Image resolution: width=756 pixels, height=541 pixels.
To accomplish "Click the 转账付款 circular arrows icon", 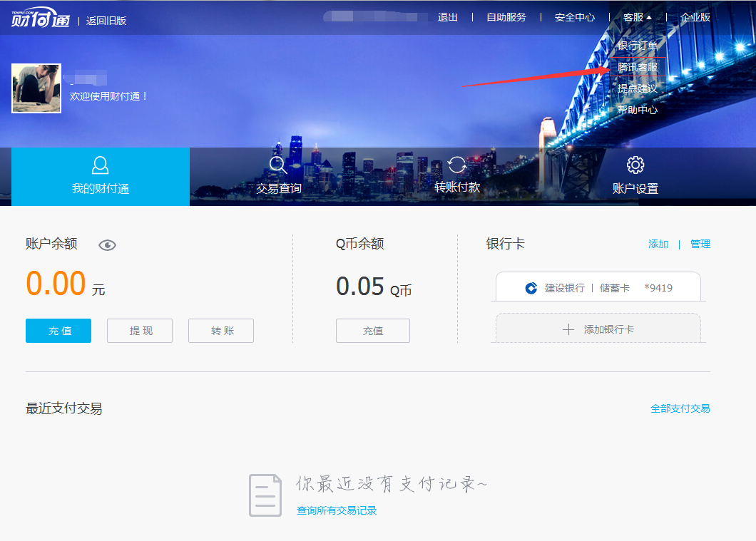I will pos(456,165).
